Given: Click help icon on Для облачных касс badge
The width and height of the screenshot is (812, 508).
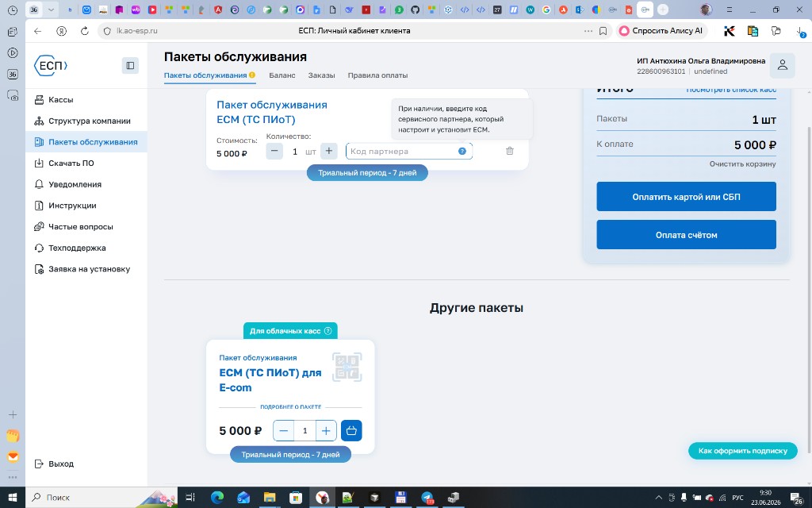Looking at the screenshot, I should [327, 331].
